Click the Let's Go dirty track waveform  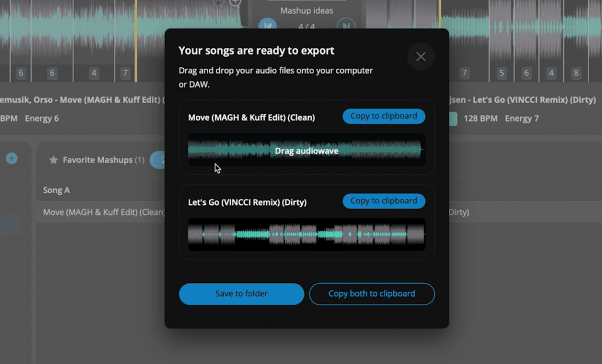(x=306, y=235)
